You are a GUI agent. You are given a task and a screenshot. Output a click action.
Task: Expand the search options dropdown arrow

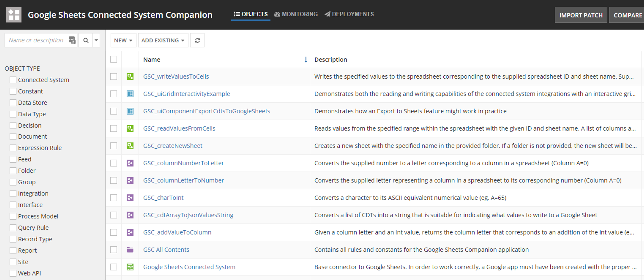coord(96,40)
